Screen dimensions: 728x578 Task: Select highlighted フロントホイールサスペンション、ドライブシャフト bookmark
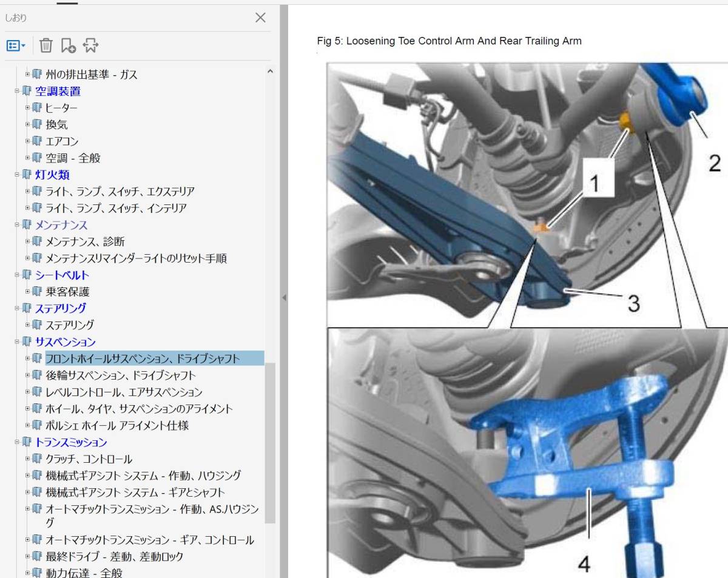(155, 358)
